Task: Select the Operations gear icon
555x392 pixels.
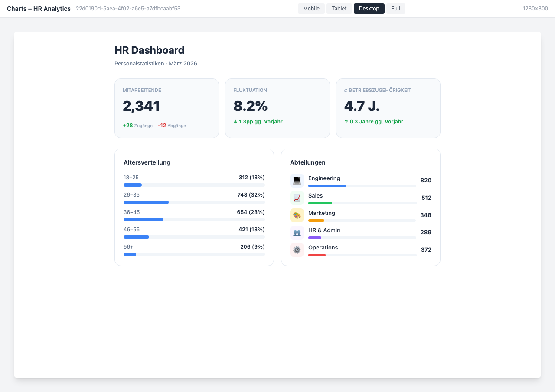Action: (297, 249)
